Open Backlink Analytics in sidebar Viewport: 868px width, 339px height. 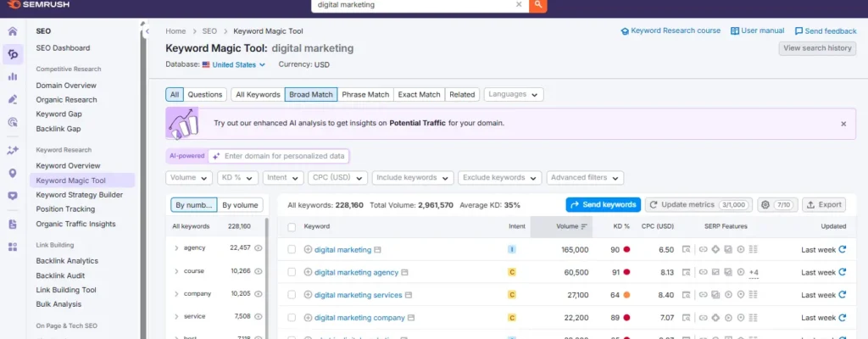[x=67, y=261]
